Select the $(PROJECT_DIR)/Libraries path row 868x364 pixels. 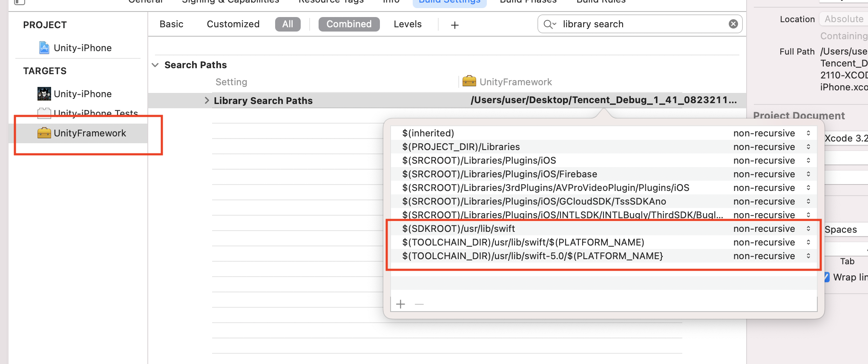coord(461,147)
